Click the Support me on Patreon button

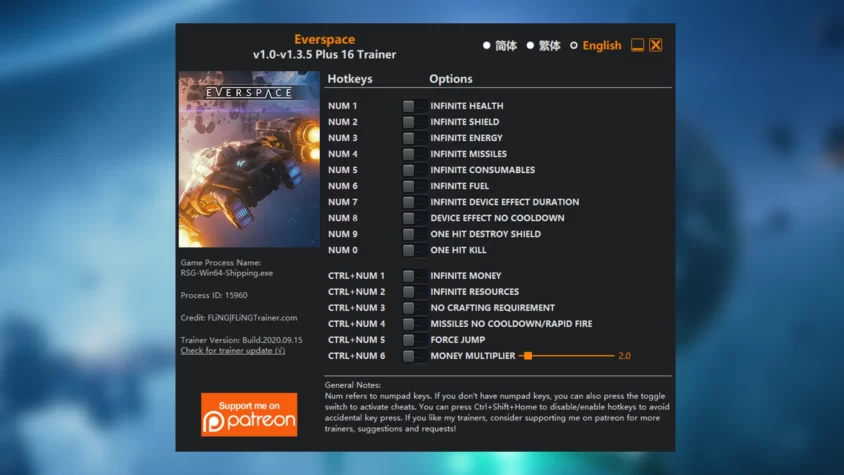click(249, 414)
